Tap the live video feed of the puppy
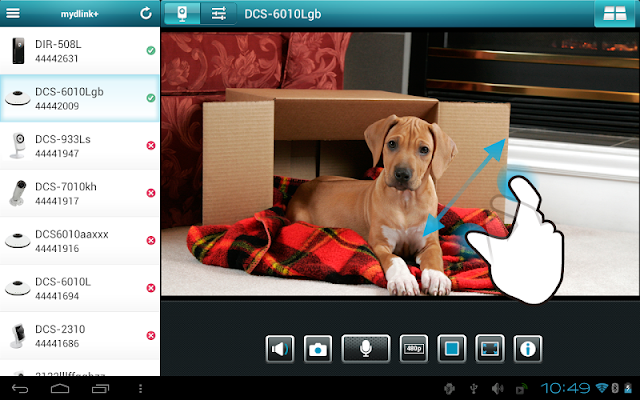Viewport: 640px width, 400px height. coord(400,164)
